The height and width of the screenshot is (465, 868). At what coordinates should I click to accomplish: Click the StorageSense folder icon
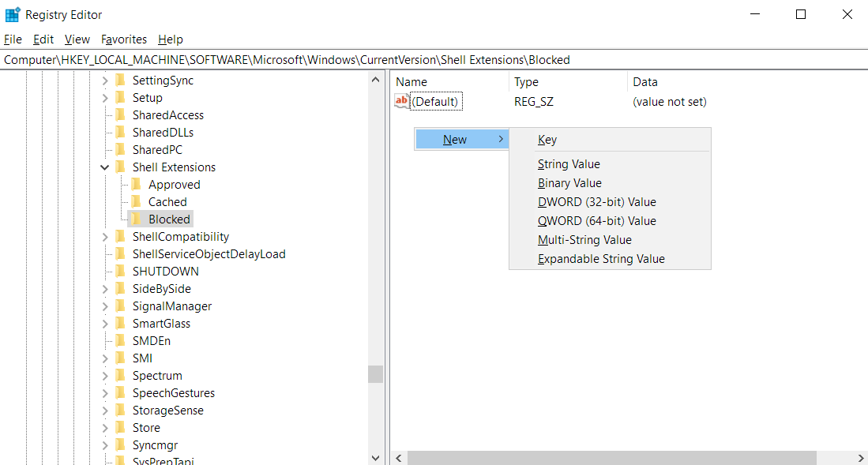(119, 410)
